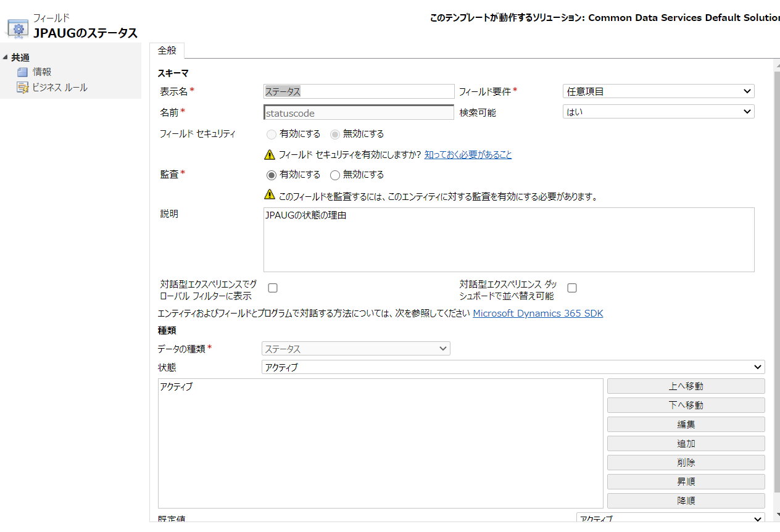Viewport: 780px width, 532px height.
Task: Select フィールド セキュリティ 有効にする radio
Action: 272,134
